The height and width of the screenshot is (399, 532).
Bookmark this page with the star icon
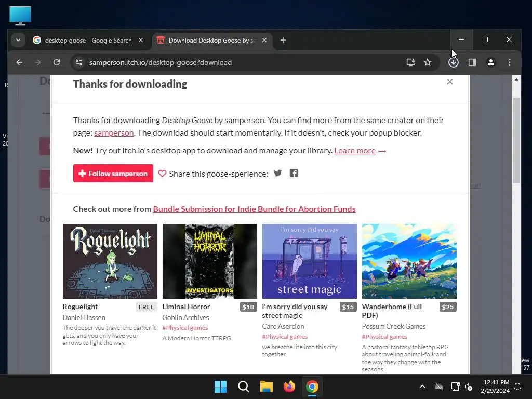428,62
